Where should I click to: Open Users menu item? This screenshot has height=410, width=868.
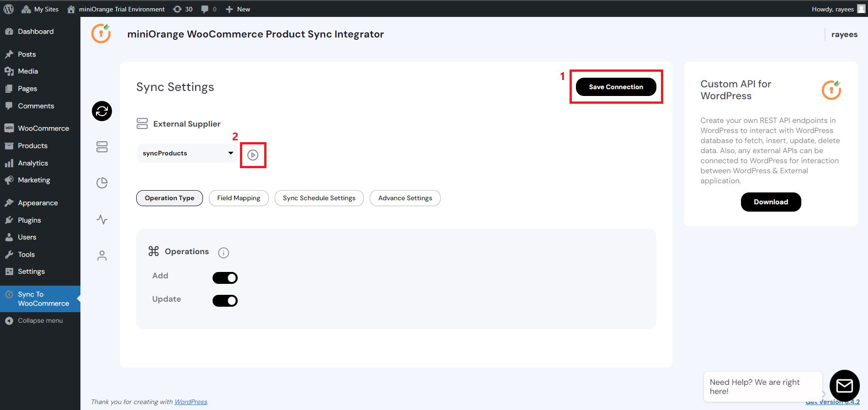tap(40, 237)
